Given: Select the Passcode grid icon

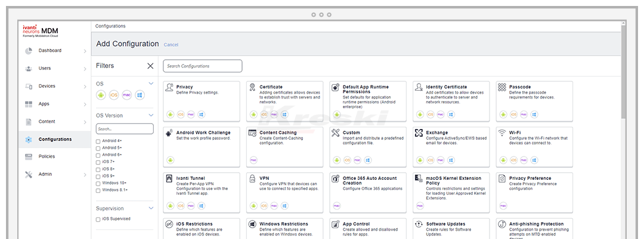Looking at the screenshot, I should [x=502, y=87].
